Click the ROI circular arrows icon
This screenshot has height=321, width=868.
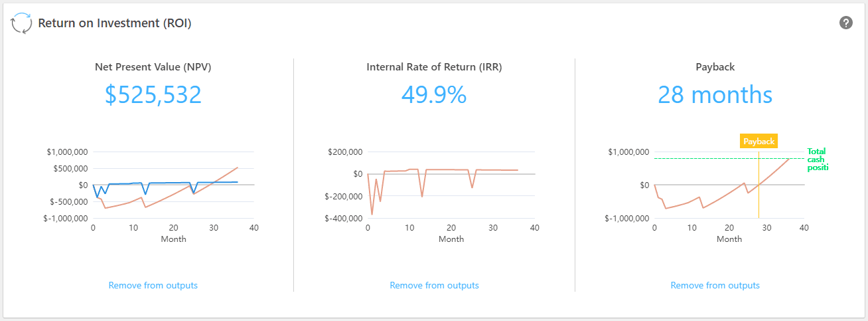tap(21, 23)
